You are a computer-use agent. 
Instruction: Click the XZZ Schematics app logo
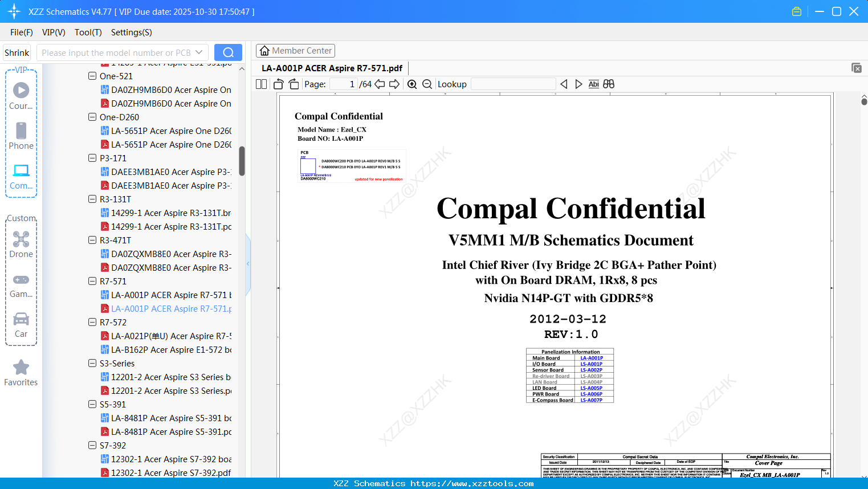(x=14, y=11)
